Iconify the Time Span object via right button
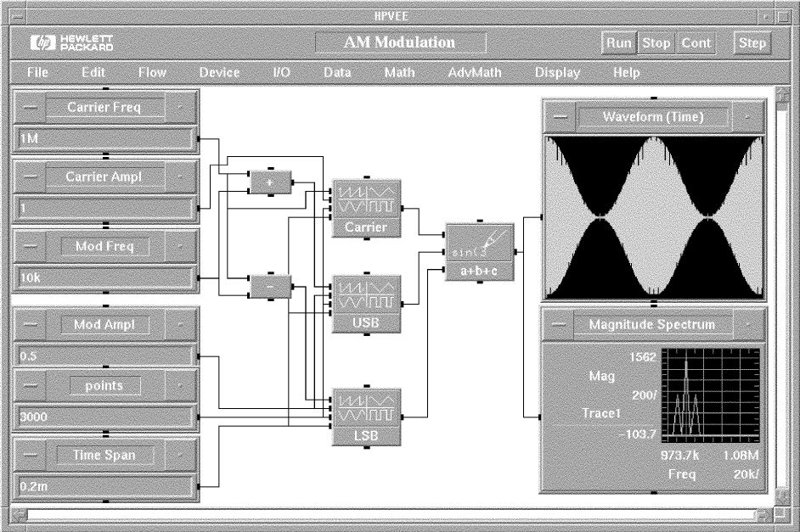 pos(180,456)
